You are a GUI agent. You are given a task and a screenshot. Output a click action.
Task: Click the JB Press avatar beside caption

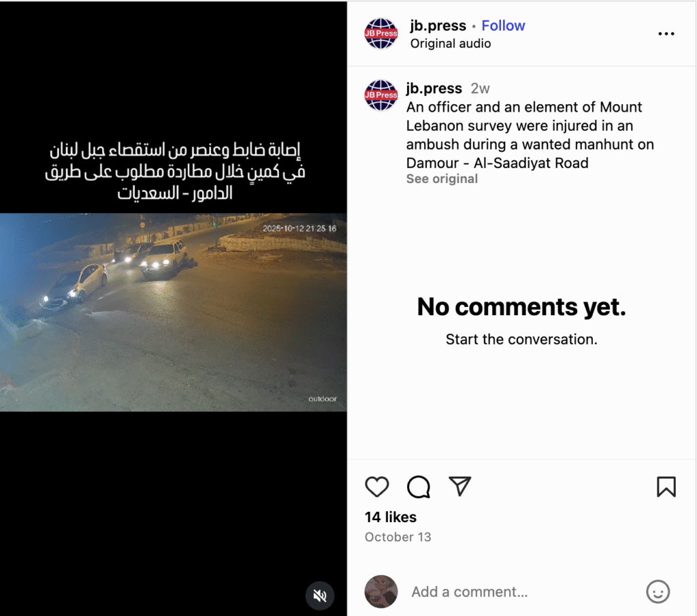click(381, 95)
